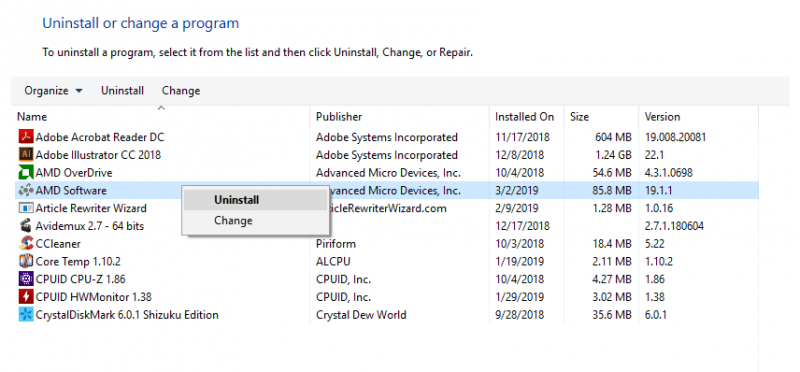Select the CPUID CPU-Z 1.86 icon

pos(26,279)
